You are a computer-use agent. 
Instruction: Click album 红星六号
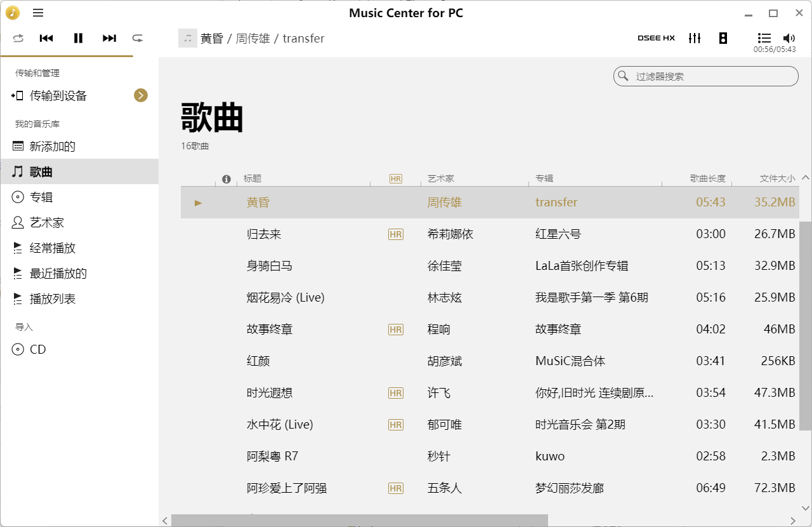pyautogui.click(x=558, y=234)
